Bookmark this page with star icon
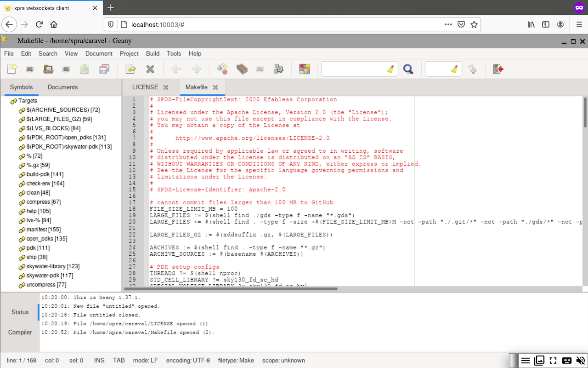This screenshot has width=588, height=368. click(474, 24)
